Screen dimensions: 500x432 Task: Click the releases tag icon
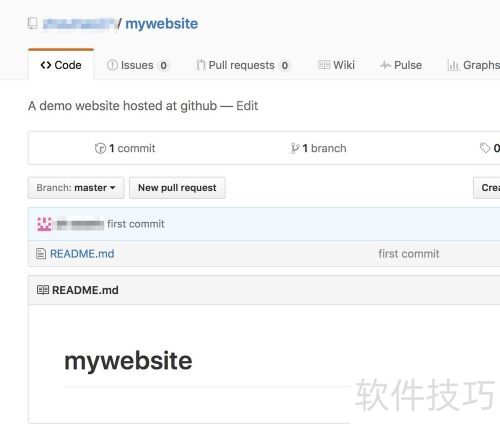point(485,148)
